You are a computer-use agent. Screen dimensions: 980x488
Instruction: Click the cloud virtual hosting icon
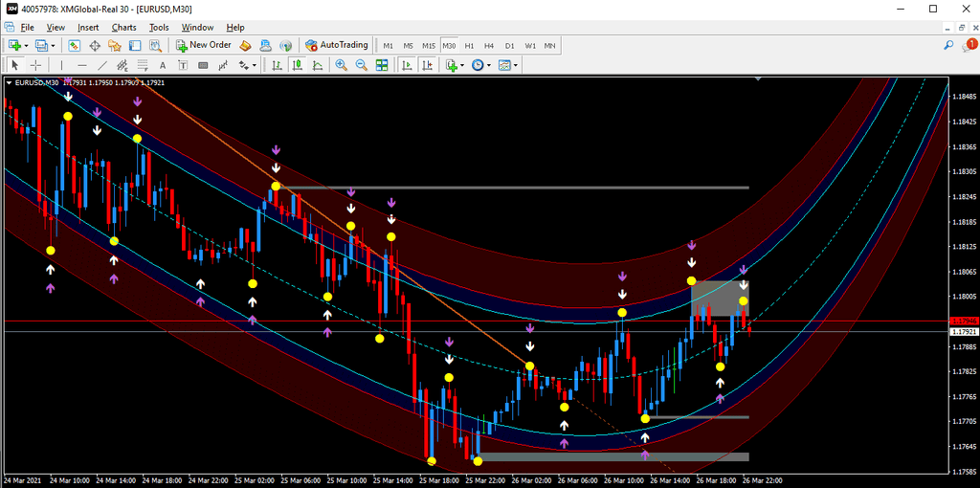click(266, 46)
